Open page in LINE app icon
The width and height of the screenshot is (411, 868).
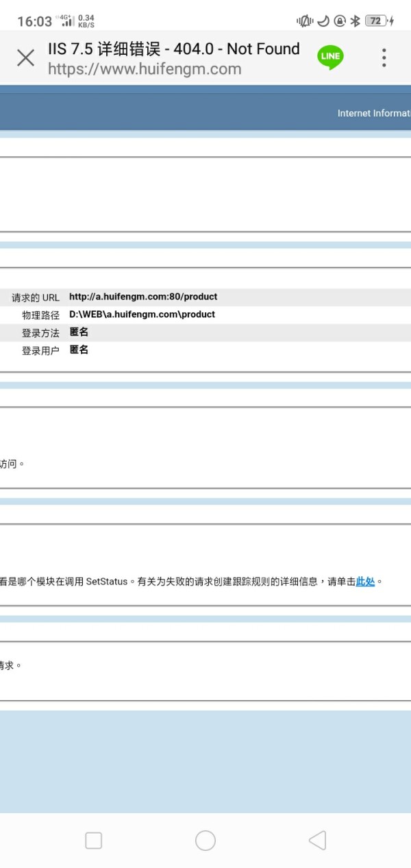pyautogui.click(x=330, y=58)
